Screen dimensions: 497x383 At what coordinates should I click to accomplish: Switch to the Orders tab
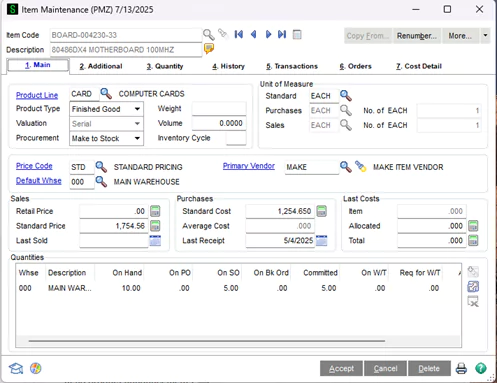(x=355, y=66)
